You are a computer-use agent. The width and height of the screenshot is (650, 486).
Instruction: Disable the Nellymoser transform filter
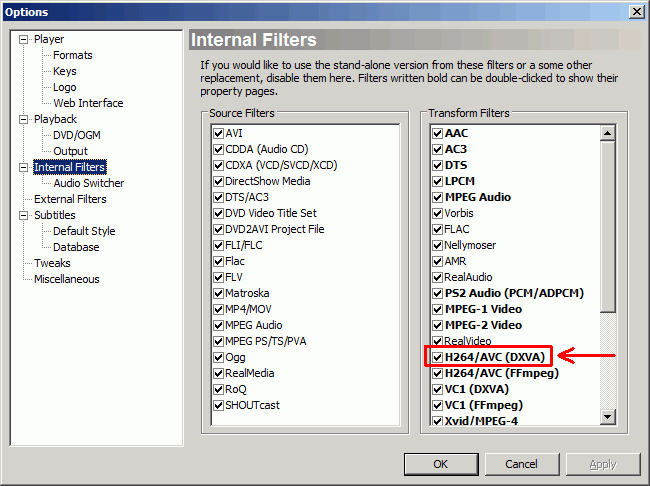coord(437,245)
